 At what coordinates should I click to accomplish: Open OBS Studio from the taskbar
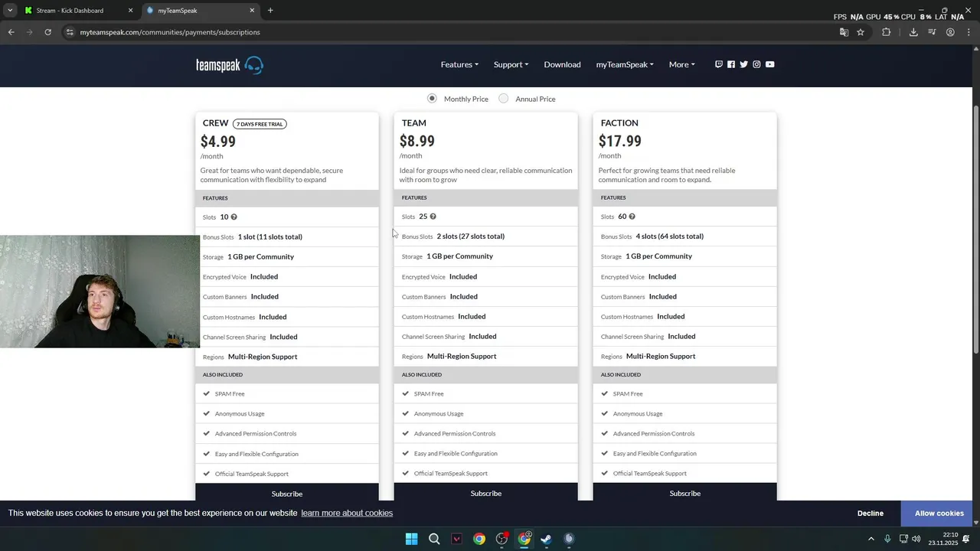click(501, 539)
